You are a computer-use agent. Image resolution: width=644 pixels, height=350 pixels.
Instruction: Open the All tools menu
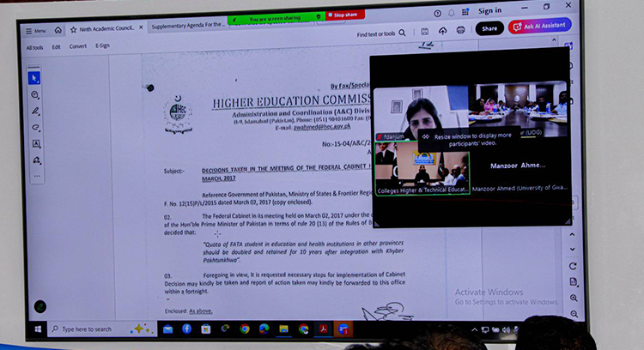point(35,47)
